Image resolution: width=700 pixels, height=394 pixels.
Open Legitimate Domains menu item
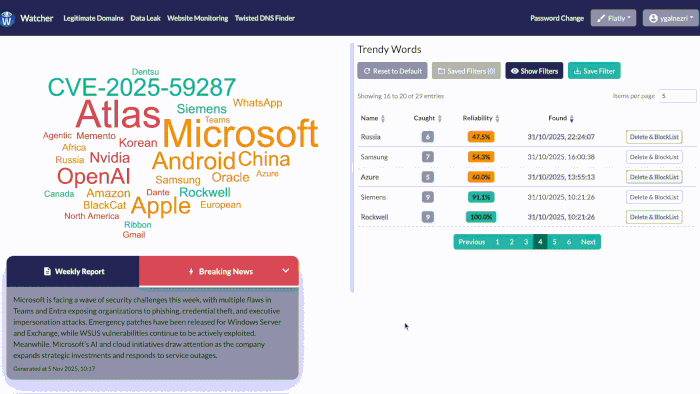[x=93, y=18]
